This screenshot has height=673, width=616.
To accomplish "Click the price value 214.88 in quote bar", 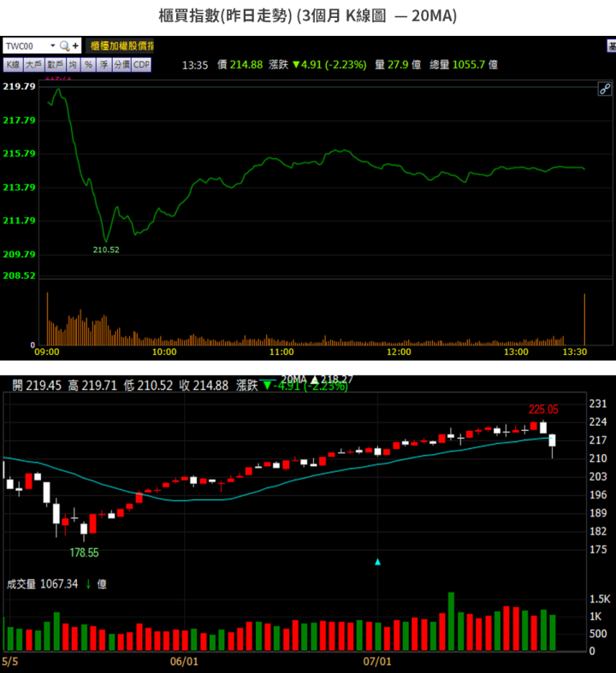I will coord(246,65).
